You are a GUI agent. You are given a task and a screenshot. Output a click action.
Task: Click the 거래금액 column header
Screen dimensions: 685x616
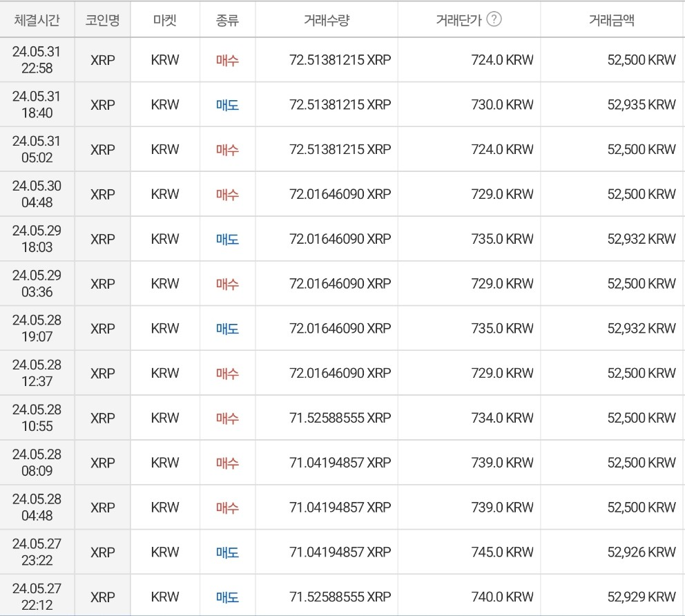[x=612, y=20]
